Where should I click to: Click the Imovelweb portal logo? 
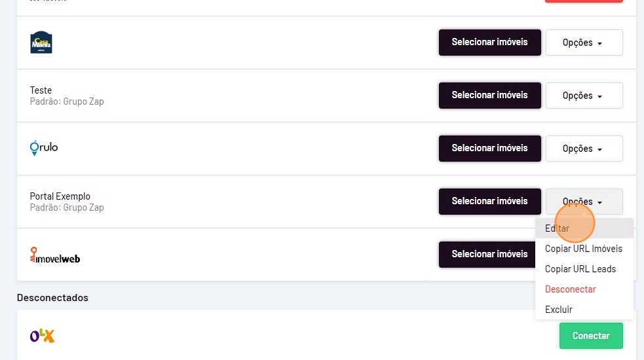click(x=55, y=255)
